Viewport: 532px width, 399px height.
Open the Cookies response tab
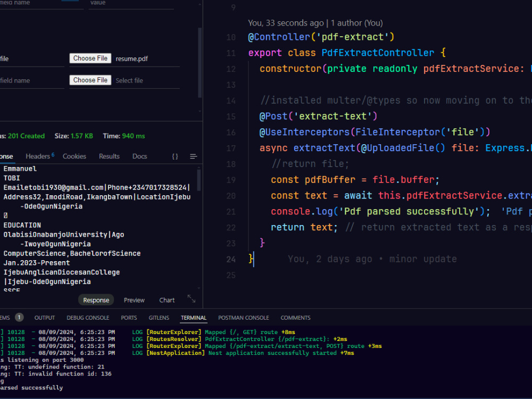pyautogui.click(x=74, y=156)
